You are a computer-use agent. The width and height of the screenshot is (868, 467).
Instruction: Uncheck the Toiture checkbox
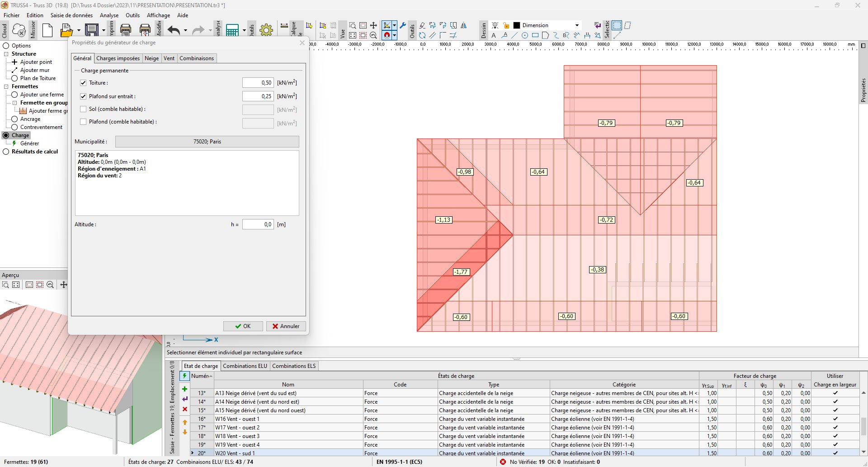click(83, 83)
